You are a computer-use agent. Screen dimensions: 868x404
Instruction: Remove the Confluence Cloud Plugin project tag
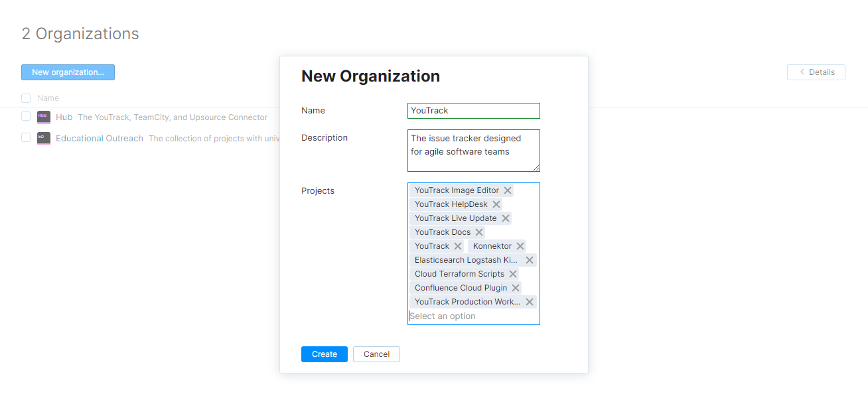(516, 287)
